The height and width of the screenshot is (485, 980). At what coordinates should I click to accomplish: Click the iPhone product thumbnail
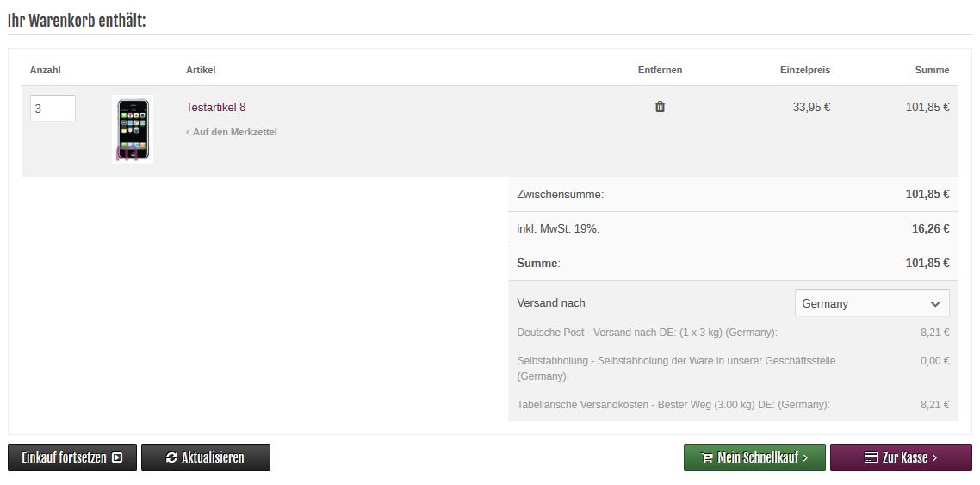click(133, 129)
